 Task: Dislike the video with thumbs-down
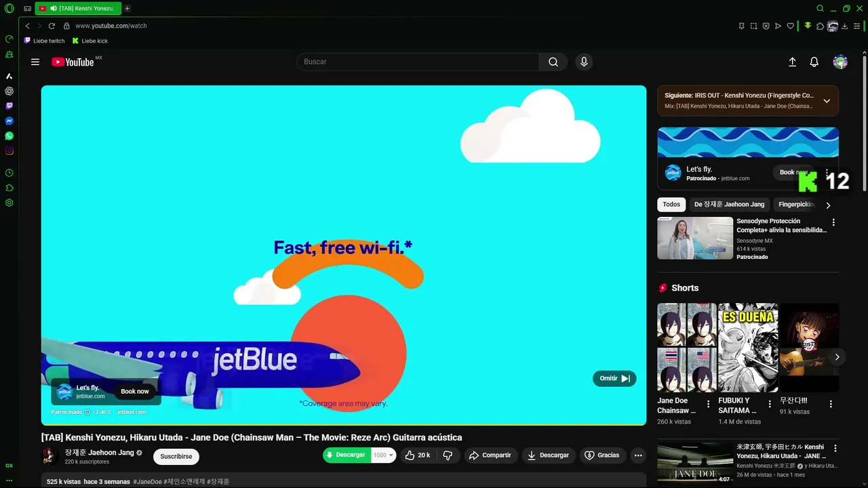point(448,455)
